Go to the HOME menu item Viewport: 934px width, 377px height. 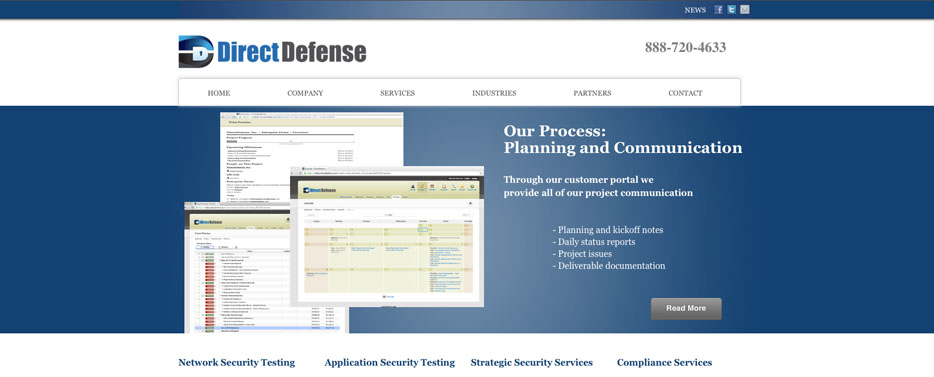click(x=219, y=93)
